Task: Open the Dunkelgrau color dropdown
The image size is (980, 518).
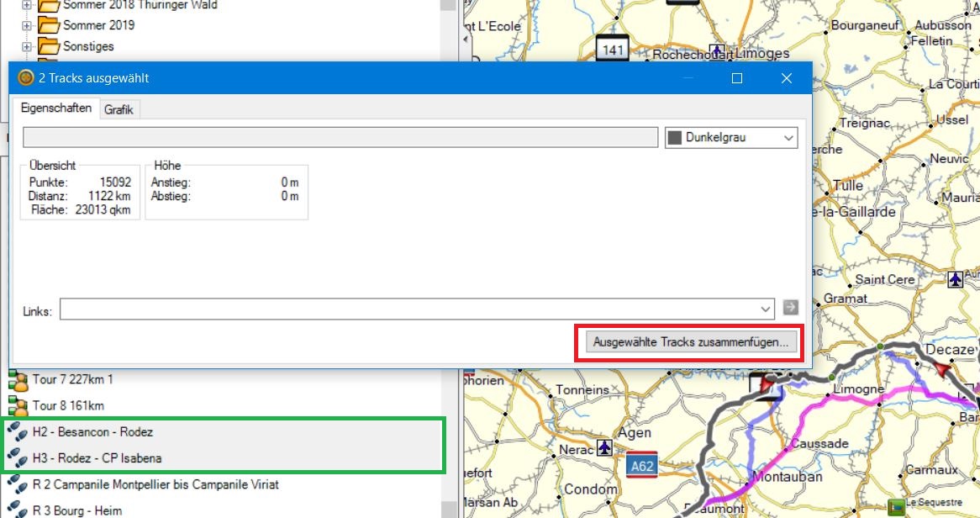Action: point(788,138)
